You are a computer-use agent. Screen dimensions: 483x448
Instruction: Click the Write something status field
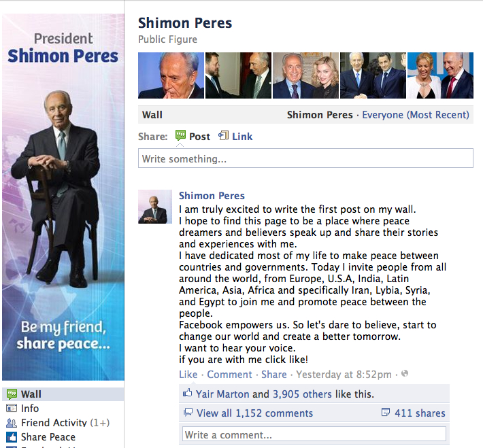pos(305,158)
